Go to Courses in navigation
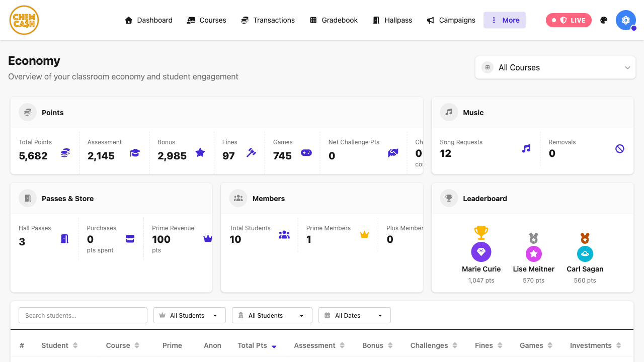The height and width of the screenshot is (362, 644). click(206, 20)
